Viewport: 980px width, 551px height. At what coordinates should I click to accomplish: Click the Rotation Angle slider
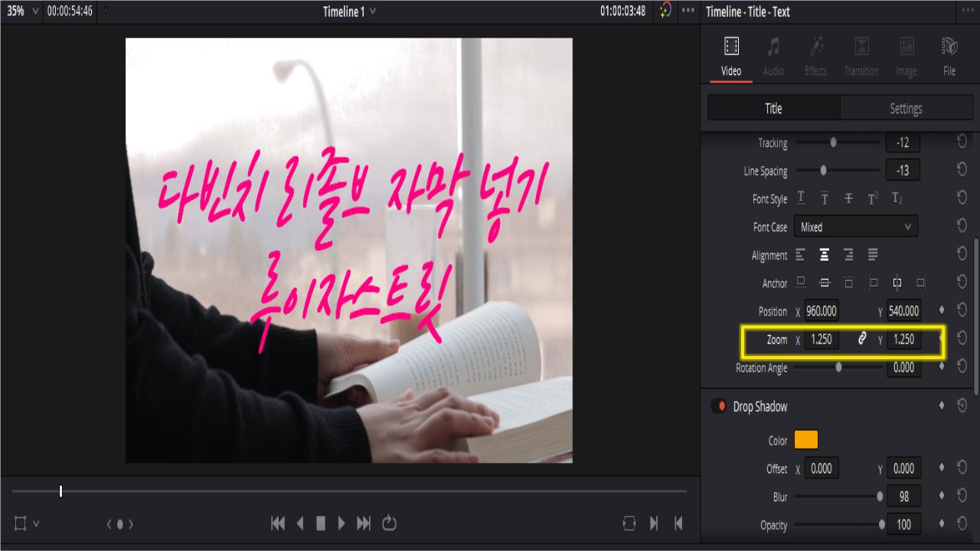838,367
